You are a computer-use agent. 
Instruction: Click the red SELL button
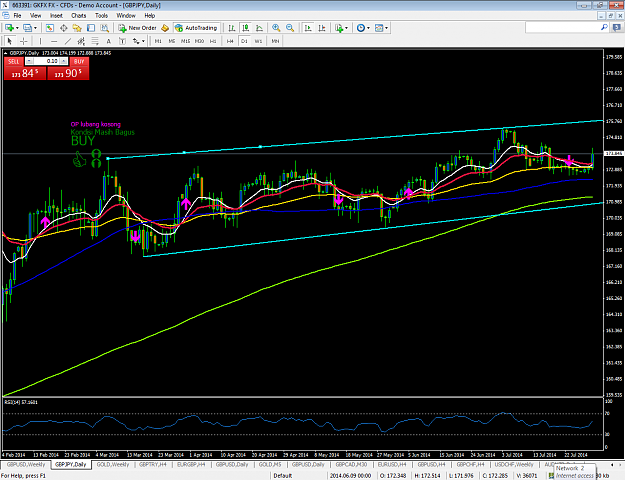coord(14,61)
